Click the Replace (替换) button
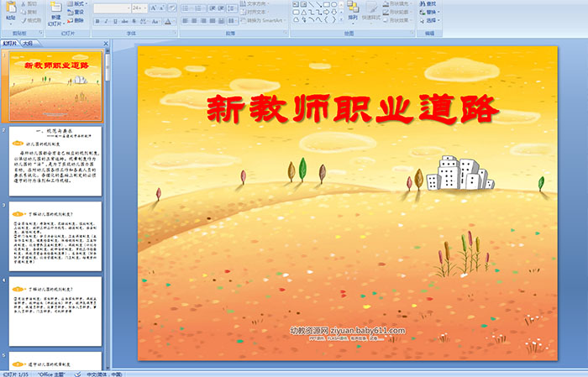Screen dimensions: 588x377 coord(430,12)
